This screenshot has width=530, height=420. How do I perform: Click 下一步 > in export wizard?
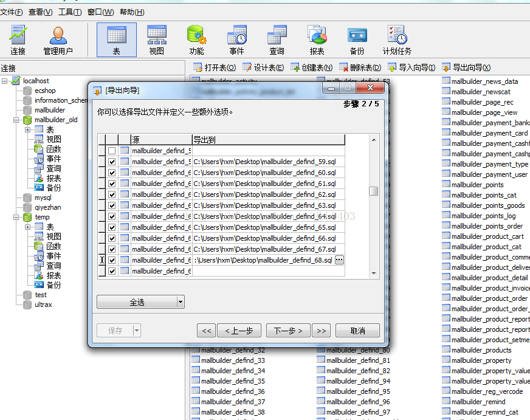(x=288, y=331)
